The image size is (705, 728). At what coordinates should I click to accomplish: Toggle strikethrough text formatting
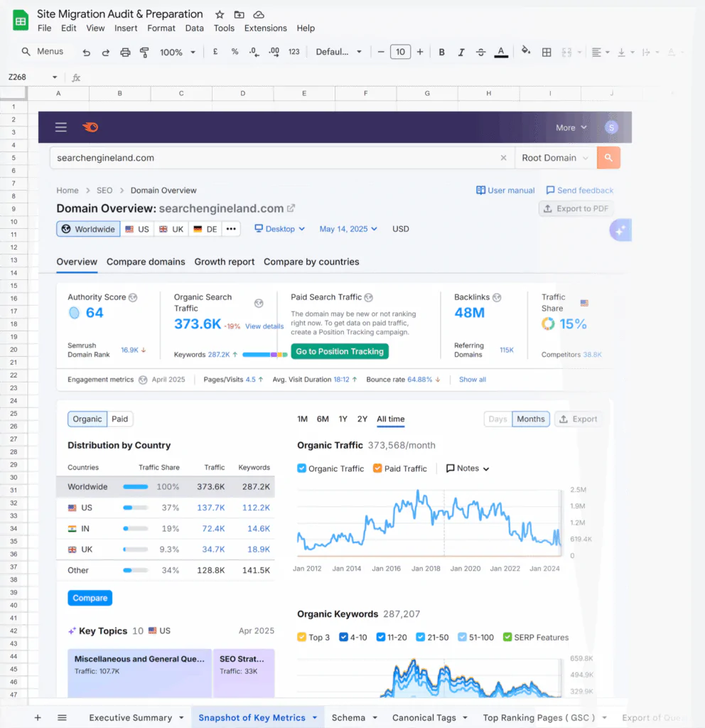pos(481,52)
